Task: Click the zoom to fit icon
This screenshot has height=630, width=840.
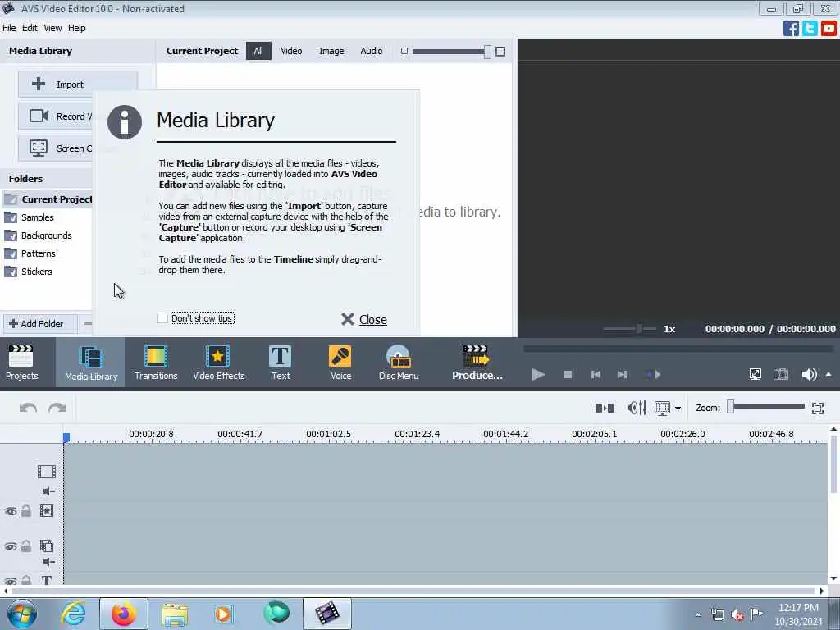Action: pos(818,409)
